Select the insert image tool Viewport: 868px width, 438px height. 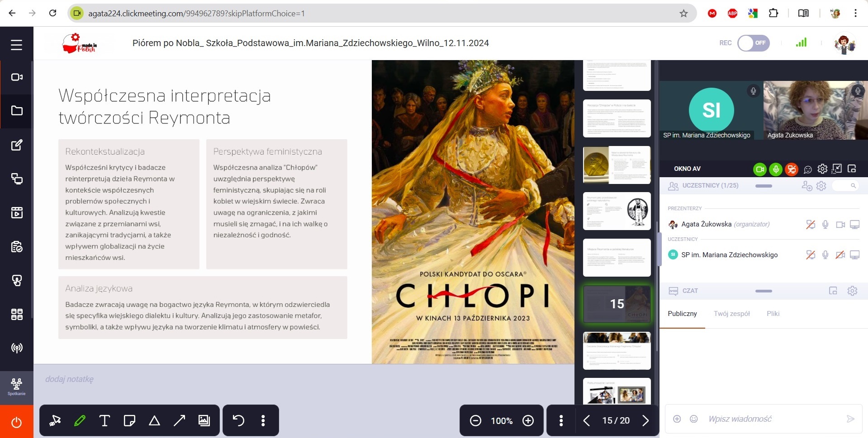[204, 421]
